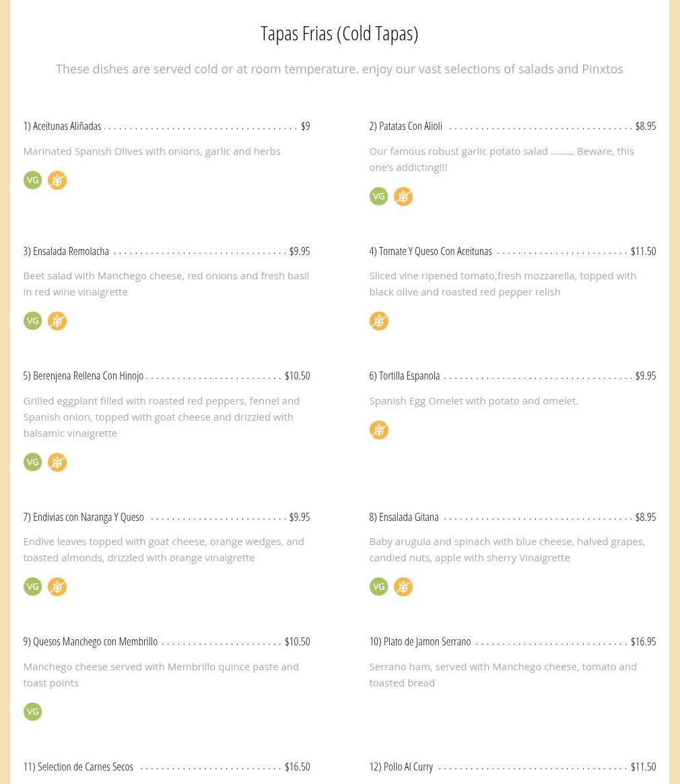Click gluten-free icon under Endivias con Naranga
This screenshot has width=680, height=784.
[x=57, y=587]
